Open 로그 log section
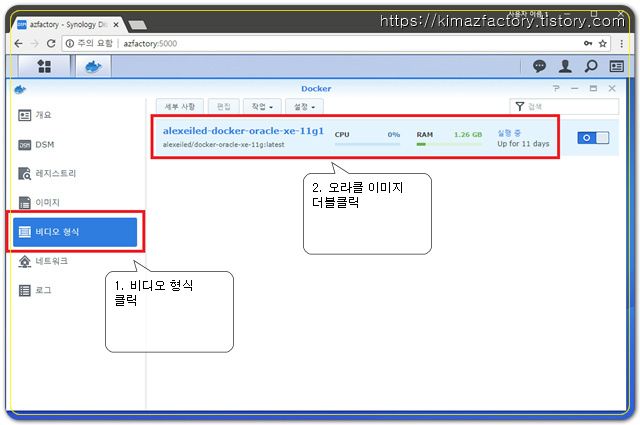 coord(76,290)
